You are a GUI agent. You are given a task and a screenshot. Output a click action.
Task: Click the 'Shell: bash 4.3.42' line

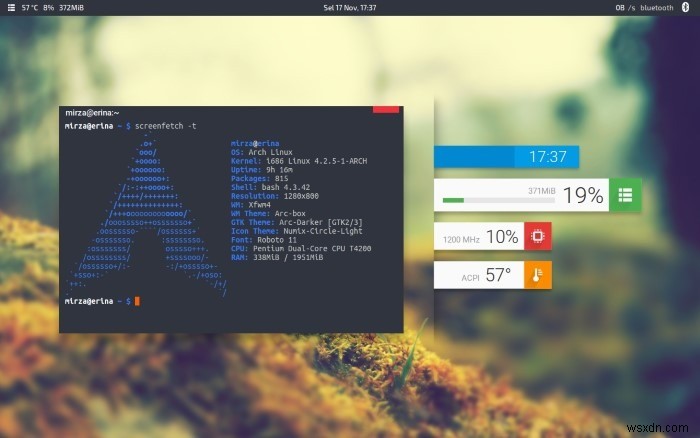click(271, 187)
